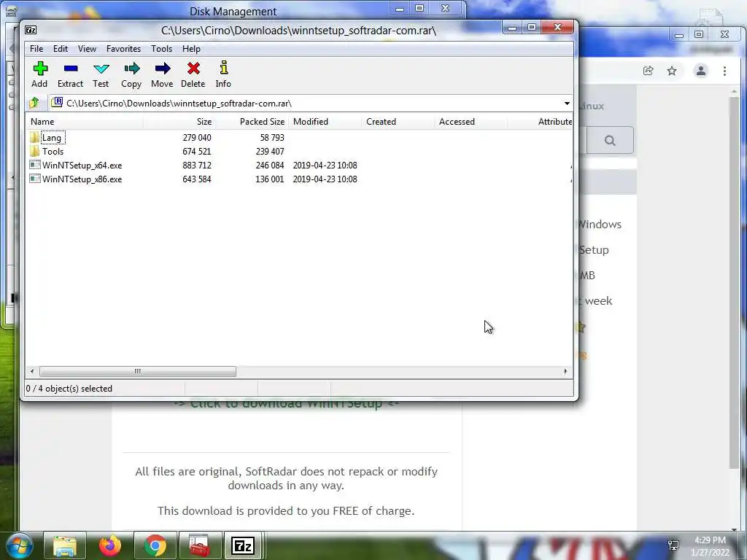Click the network tray icon
Image resolution: width=747 pixels, height=560 pixels.
673,545
